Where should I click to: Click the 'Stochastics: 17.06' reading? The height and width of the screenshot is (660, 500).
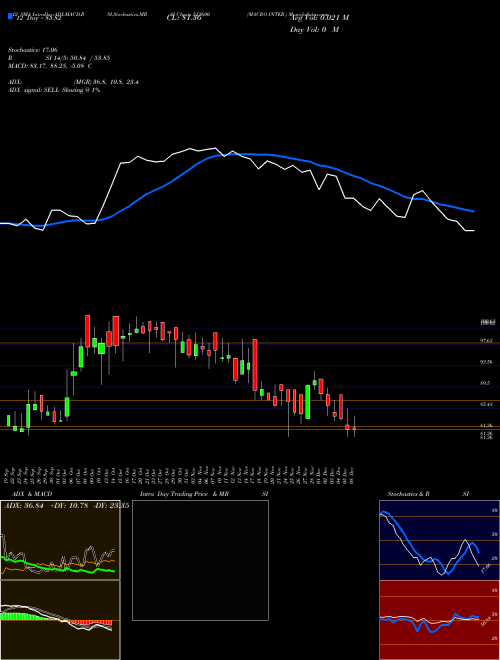(33, 50)
